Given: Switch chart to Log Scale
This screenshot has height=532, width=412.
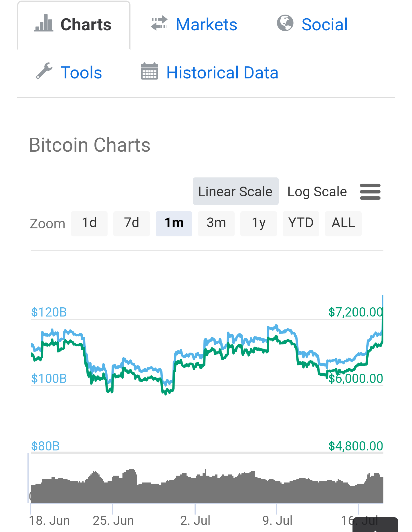Looking at the screenshot, I should [317, 191].
